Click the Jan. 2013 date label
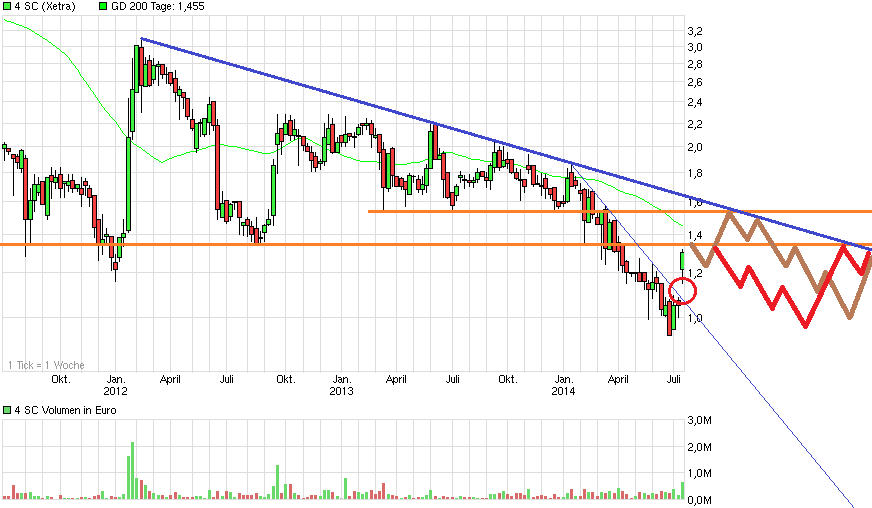 click(x=341, y=385)
